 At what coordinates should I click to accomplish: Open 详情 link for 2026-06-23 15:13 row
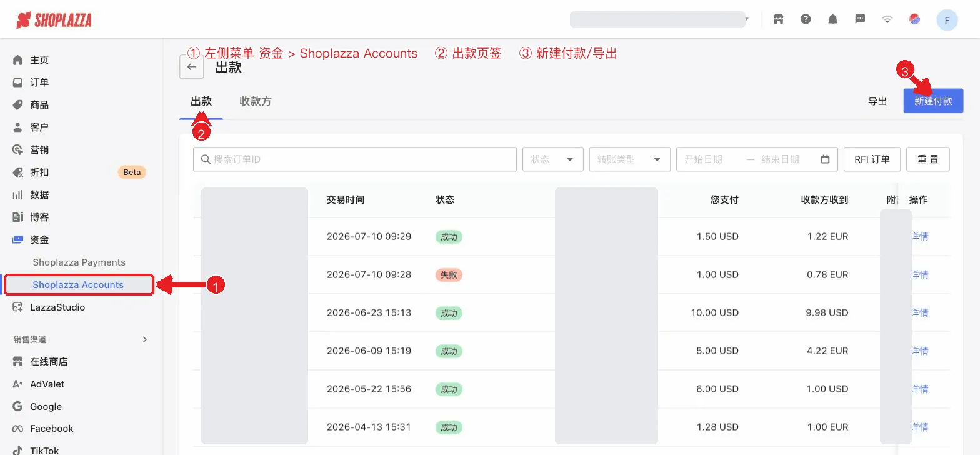[919, 313]
